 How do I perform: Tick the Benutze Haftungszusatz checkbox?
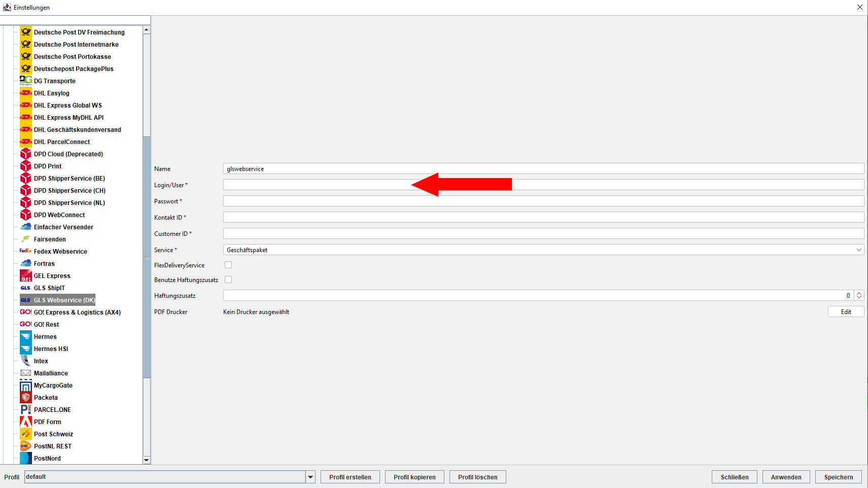tap(228, 280)
